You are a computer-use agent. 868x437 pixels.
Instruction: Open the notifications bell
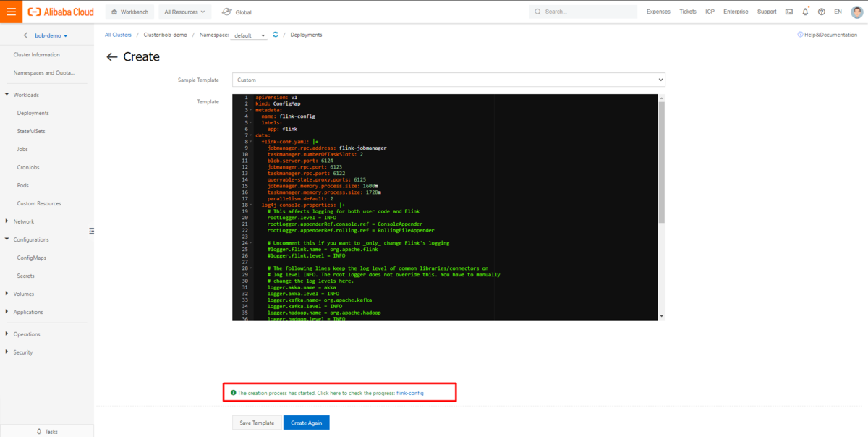pos(805,12)
